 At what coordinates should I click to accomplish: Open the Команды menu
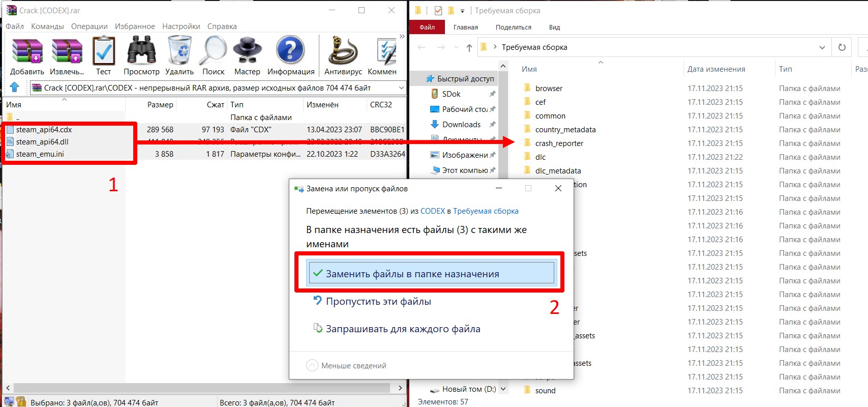(x=47, y=26)
